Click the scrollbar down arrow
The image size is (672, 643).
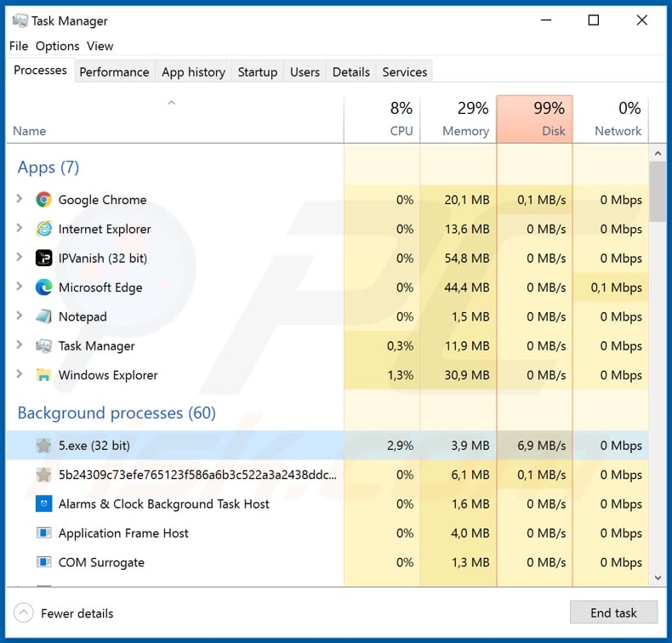click(658, 578)
